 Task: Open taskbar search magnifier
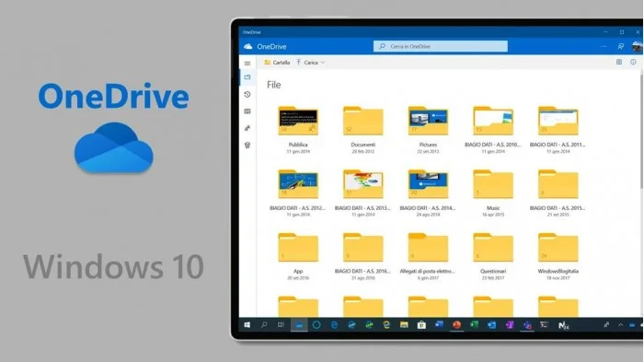[264, 325]
